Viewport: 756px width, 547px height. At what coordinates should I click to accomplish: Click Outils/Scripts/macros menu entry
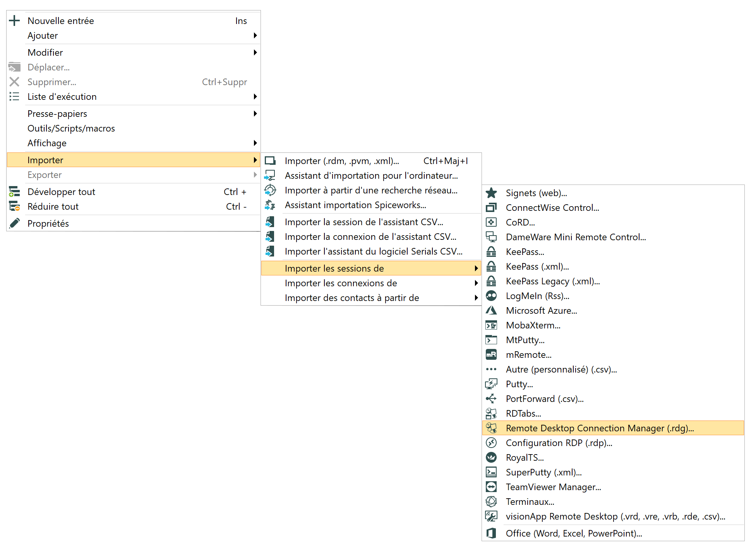pyautogui.click(x=71, y=128)
